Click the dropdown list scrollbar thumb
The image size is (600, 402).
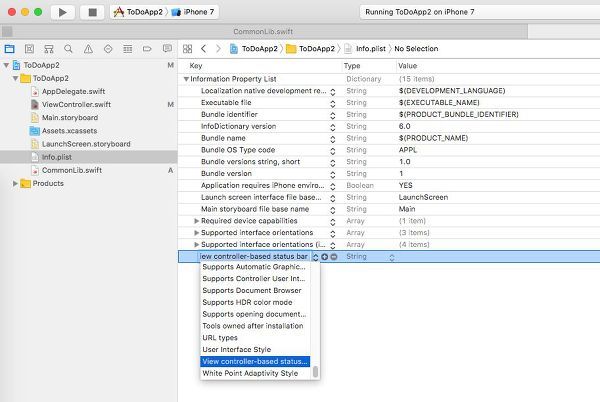pyautogui.click(x=315, y=371)
